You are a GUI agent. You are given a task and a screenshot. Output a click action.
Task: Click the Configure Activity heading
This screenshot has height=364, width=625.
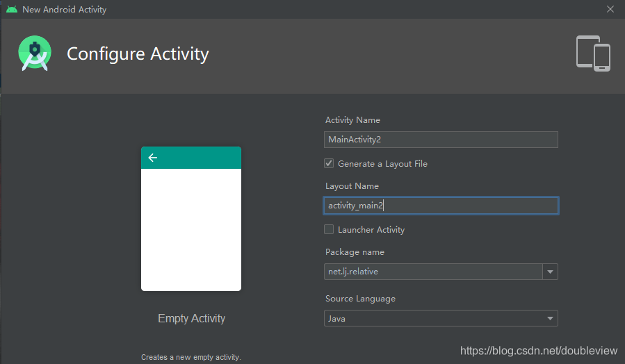[x=138, y=53]
